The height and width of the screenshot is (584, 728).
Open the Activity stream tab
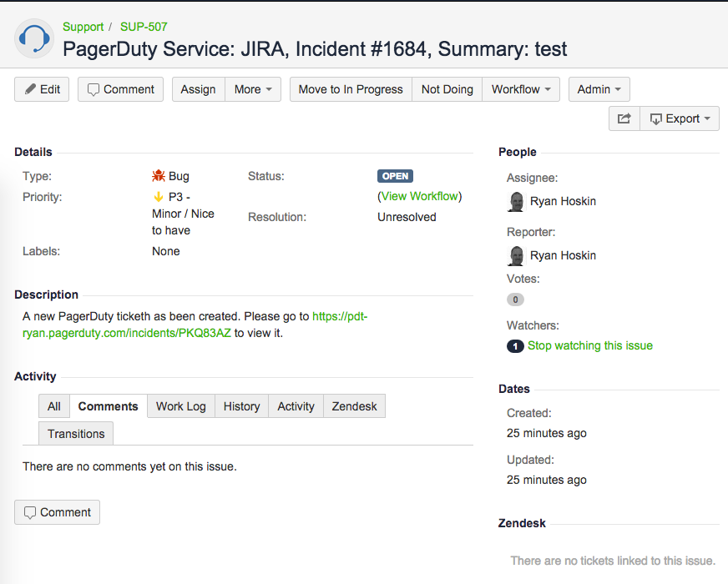(x=296, y=406)
